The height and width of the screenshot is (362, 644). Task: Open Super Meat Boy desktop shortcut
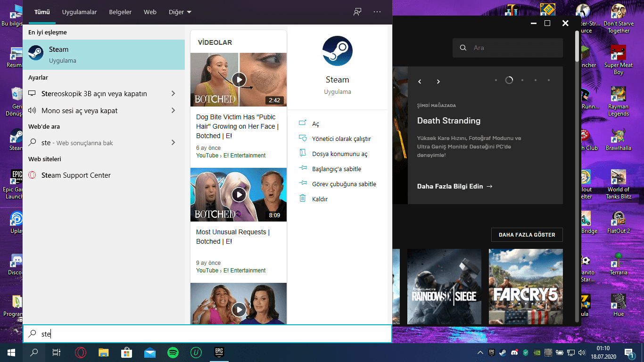[x=619, y=60]
